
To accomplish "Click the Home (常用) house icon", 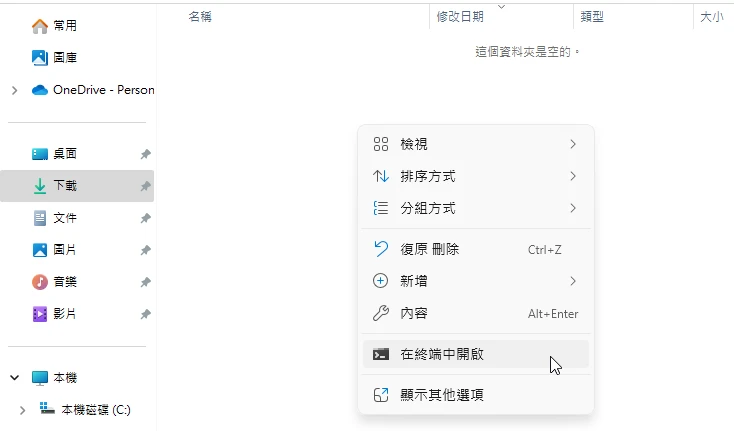I will (40, 26).
